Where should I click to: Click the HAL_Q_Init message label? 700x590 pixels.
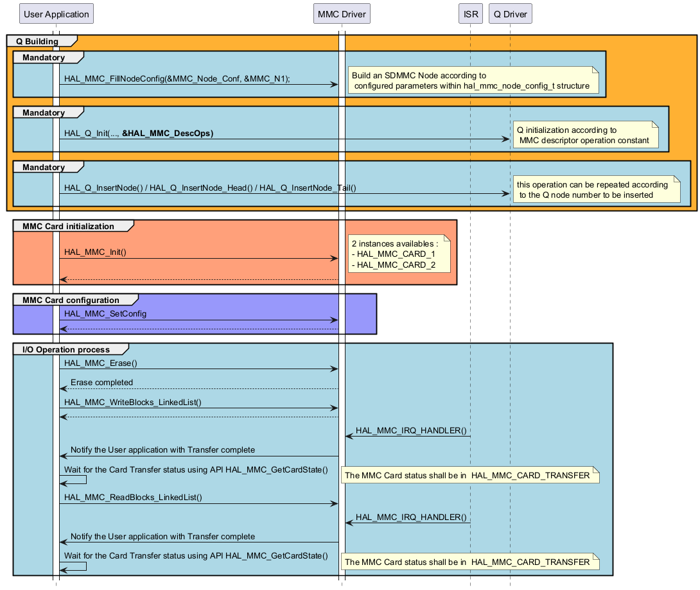click(x=139, y=133)
